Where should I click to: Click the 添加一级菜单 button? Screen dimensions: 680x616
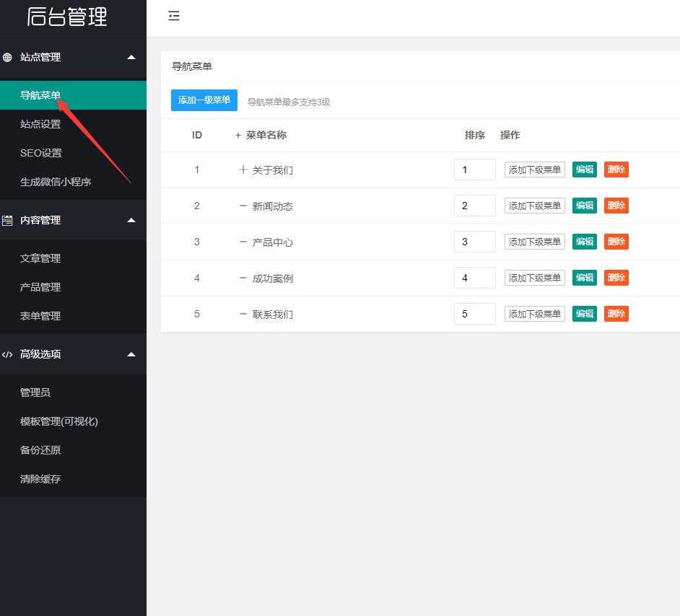tap(204, 100)
